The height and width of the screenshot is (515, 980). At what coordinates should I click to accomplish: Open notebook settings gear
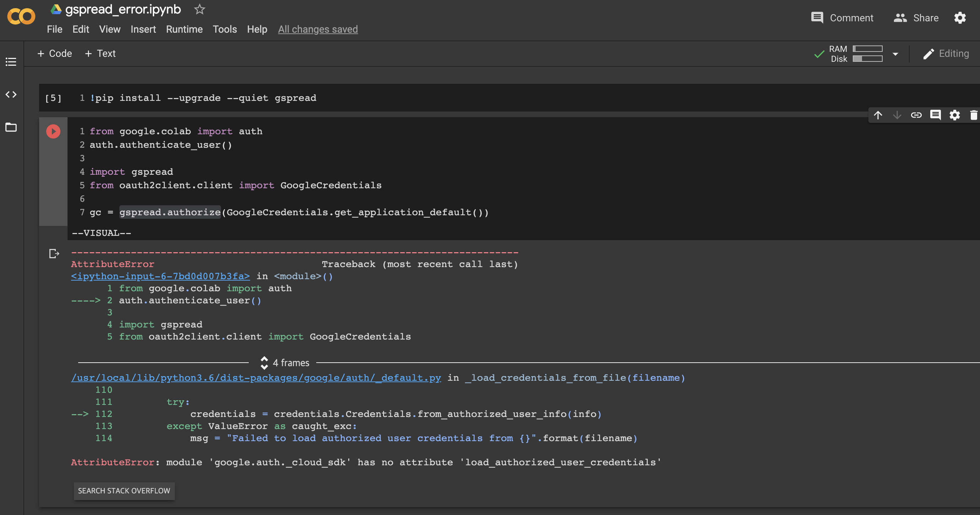(955, 115)
